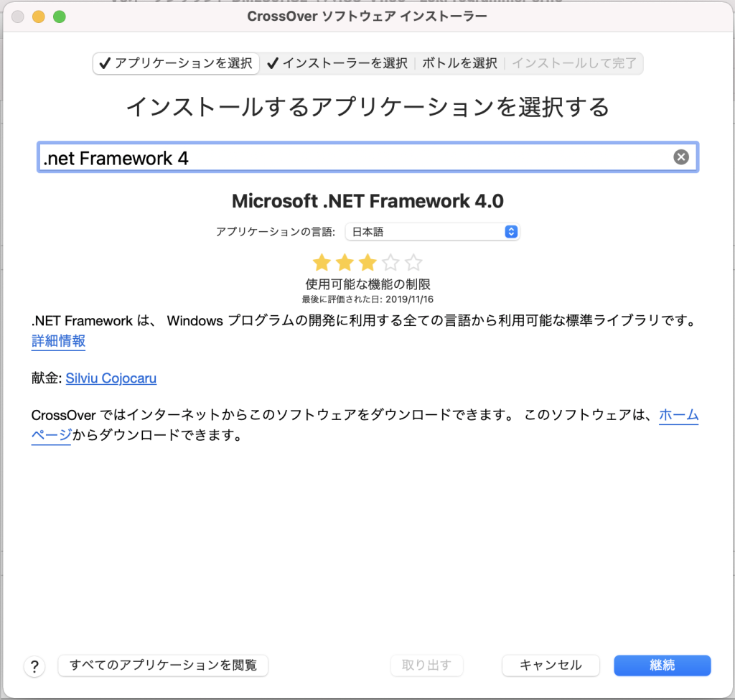
Task: Select the インストールして完了 tab
Action: coord(574,63)
